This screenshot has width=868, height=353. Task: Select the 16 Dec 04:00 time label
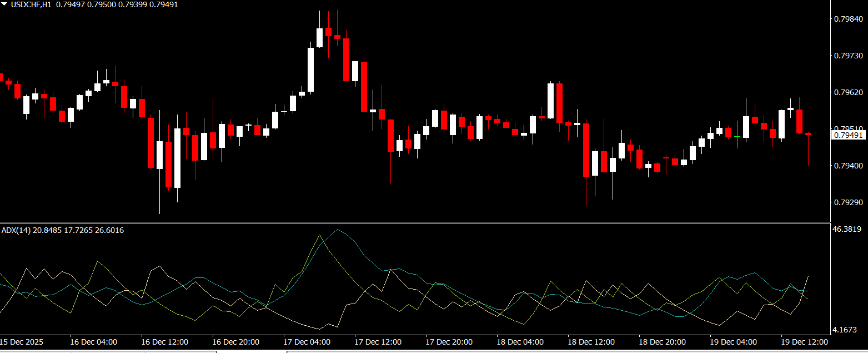point(94,342)
